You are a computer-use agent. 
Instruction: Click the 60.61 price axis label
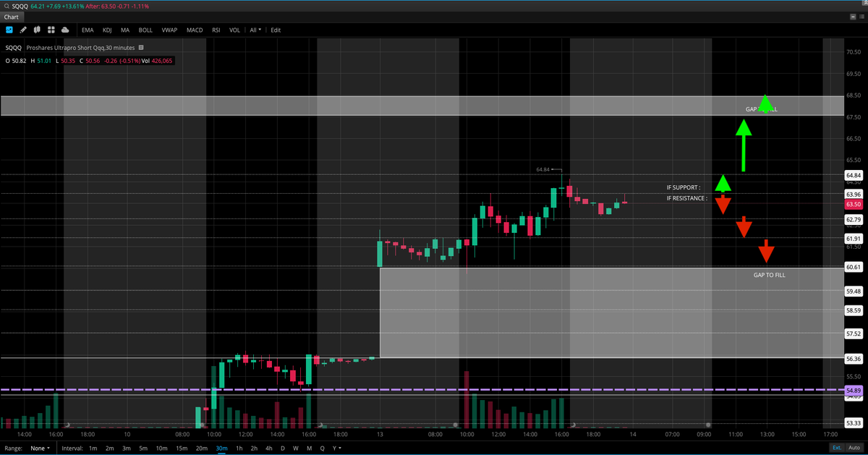pos(853,267)
